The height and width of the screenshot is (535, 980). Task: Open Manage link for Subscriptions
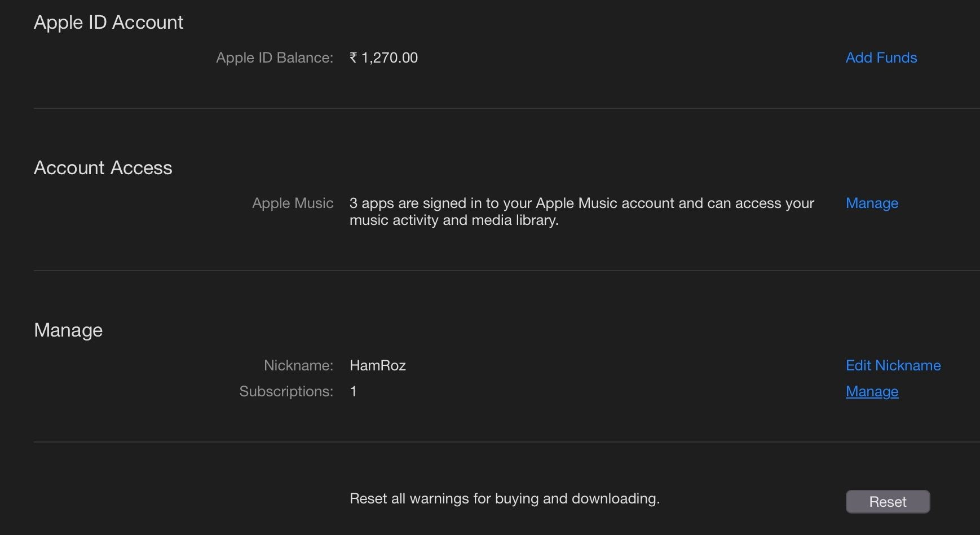(872, 391)
